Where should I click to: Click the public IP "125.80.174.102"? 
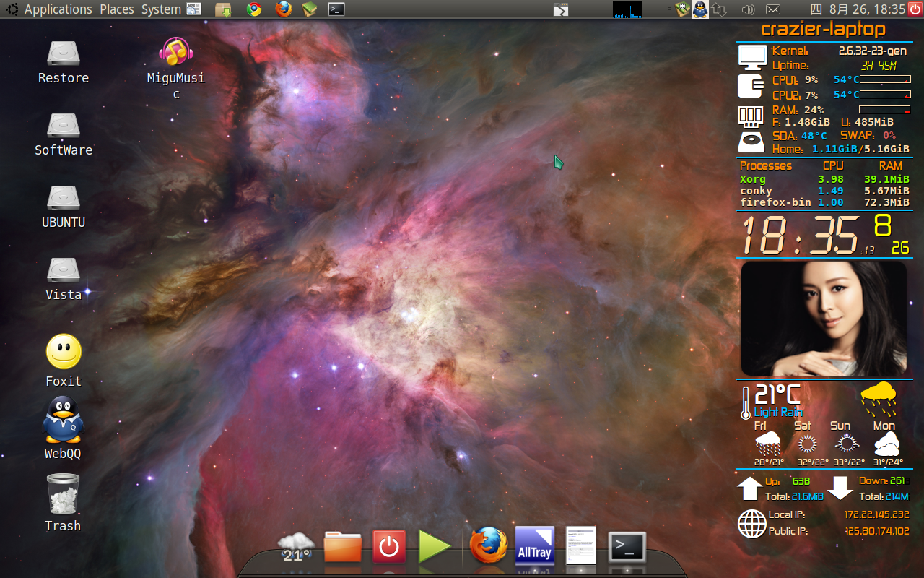coord(876,531)
